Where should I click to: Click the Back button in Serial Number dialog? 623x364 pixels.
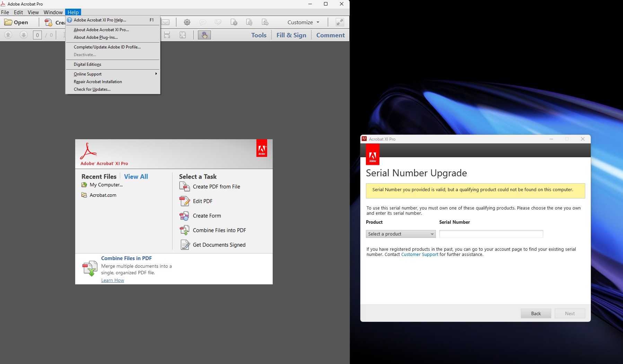click(x=536, y=313)
